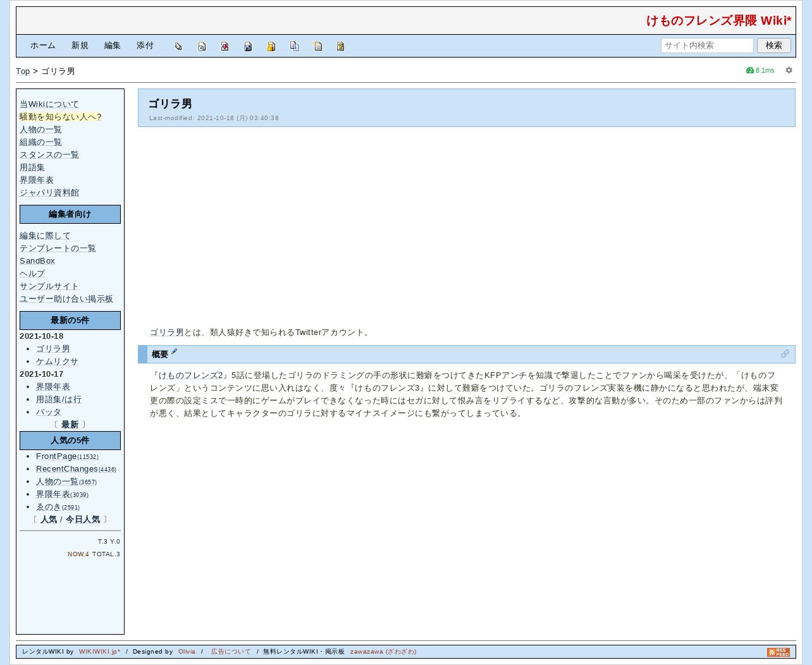Click the green 8.1ms speed indicator
Viewport: 812px width, 665px height.
click(x=760, y=70)
